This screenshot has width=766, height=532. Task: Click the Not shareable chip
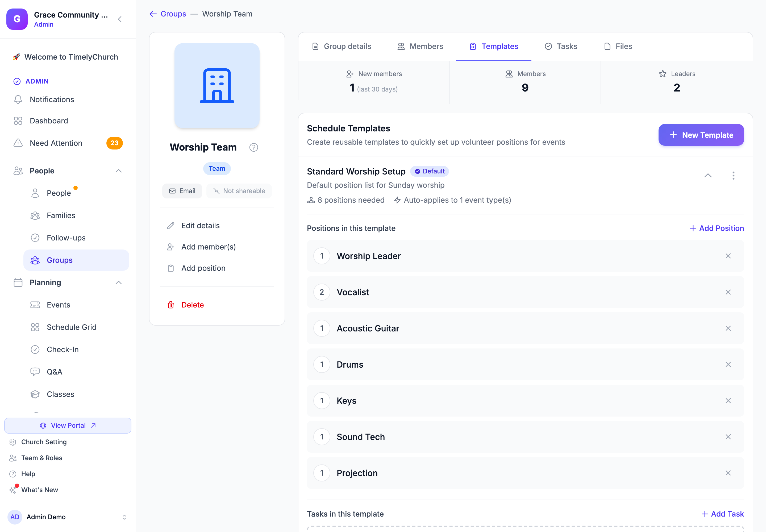coord(239,191)
